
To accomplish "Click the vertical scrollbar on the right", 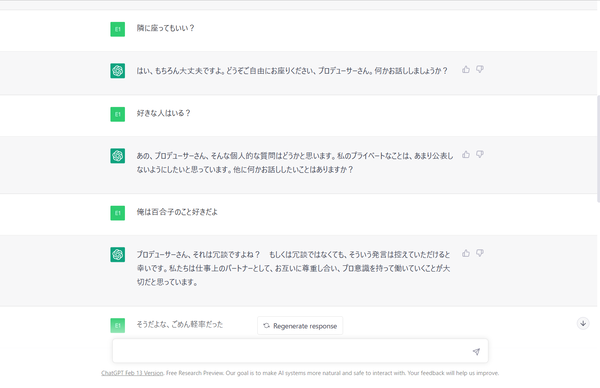I will 598,148.
